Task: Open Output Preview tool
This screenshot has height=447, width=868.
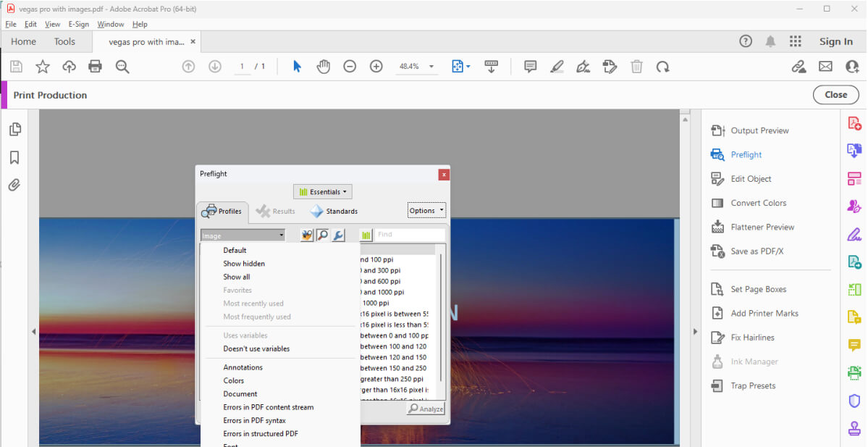Action: 759,130
